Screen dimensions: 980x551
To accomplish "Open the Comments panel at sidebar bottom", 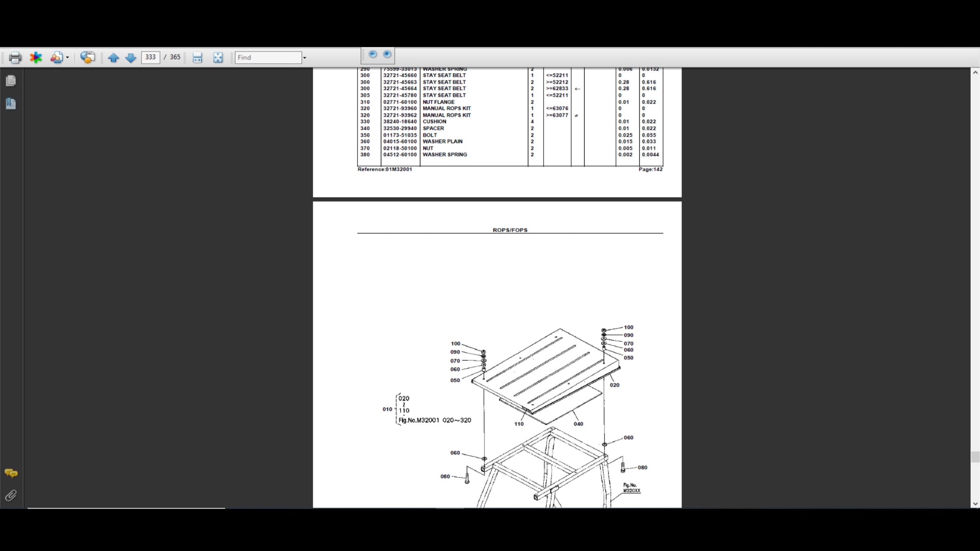I will pyautogui.click(x=11, y=473).
